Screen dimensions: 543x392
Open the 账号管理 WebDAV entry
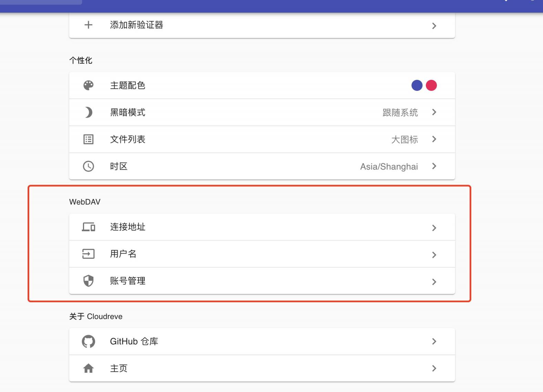128,281
